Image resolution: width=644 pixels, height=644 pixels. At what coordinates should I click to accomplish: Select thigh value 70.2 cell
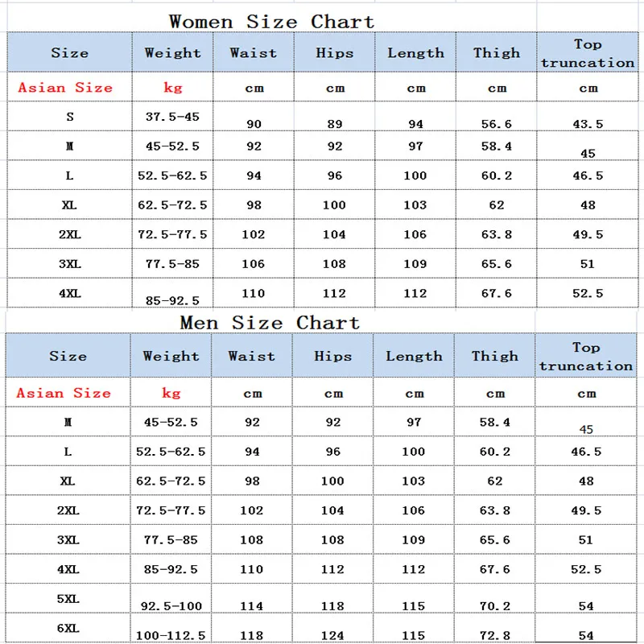pos(495,605)
